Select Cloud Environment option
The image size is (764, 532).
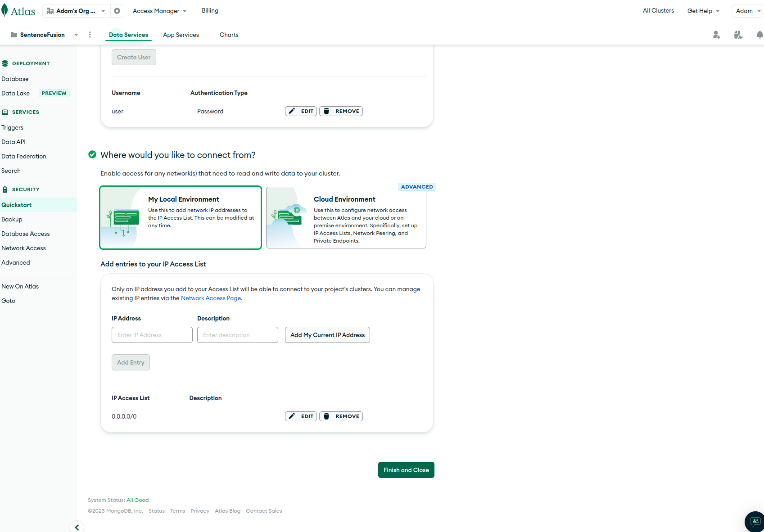pos(346,217)
